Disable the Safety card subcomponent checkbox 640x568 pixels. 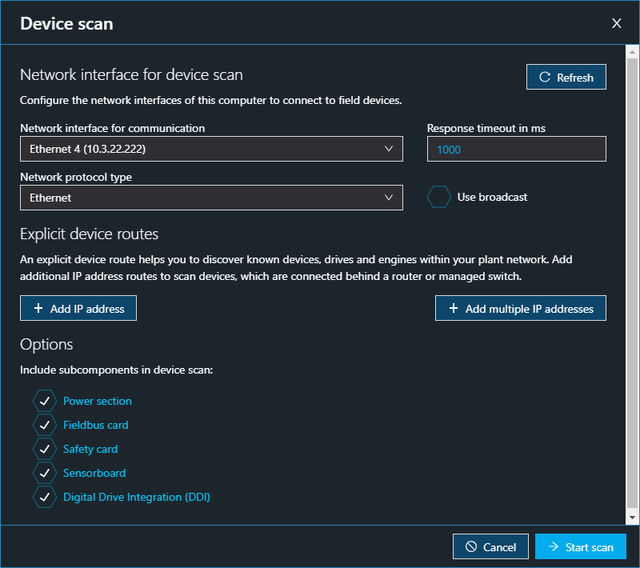tap(45, 449)
